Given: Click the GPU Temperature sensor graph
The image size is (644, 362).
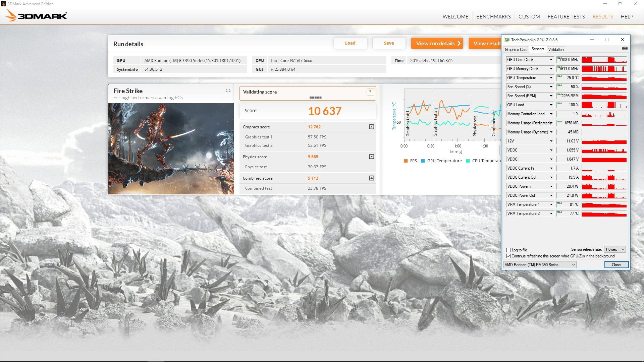Looking at the screenshot, I should pyautogui.click(x=604, y=78).
